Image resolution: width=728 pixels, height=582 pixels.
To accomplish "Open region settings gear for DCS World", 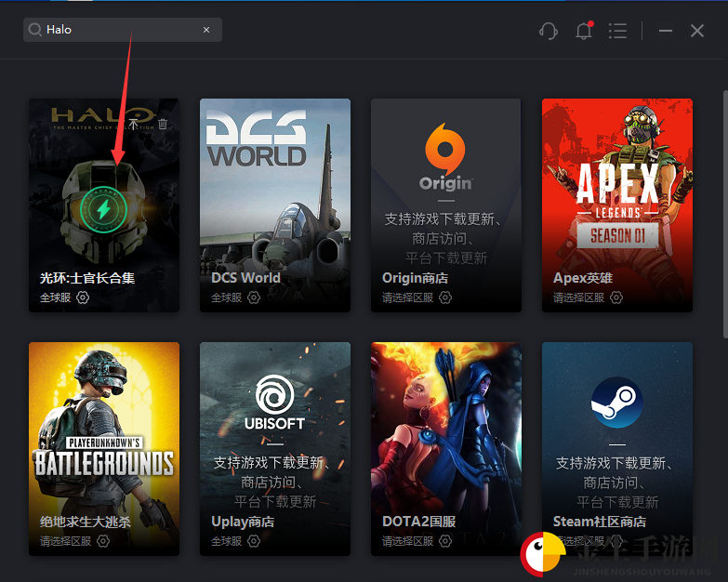I will (254, 298).
